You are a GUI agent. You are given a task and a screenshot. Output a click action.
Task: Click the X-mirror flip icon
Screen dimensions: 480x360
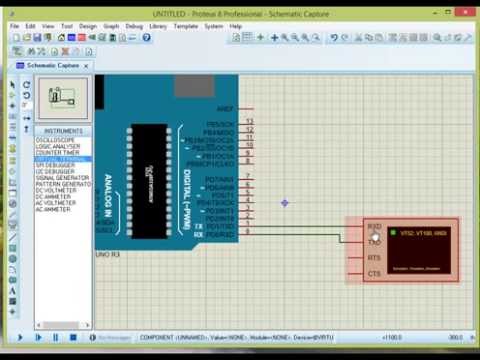click(27, 118)
